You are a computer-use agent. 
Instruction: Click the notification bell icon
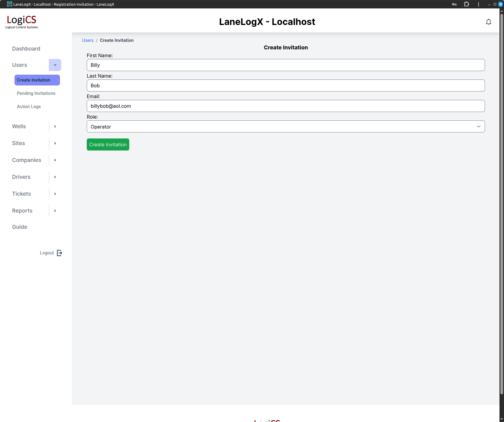488,22
